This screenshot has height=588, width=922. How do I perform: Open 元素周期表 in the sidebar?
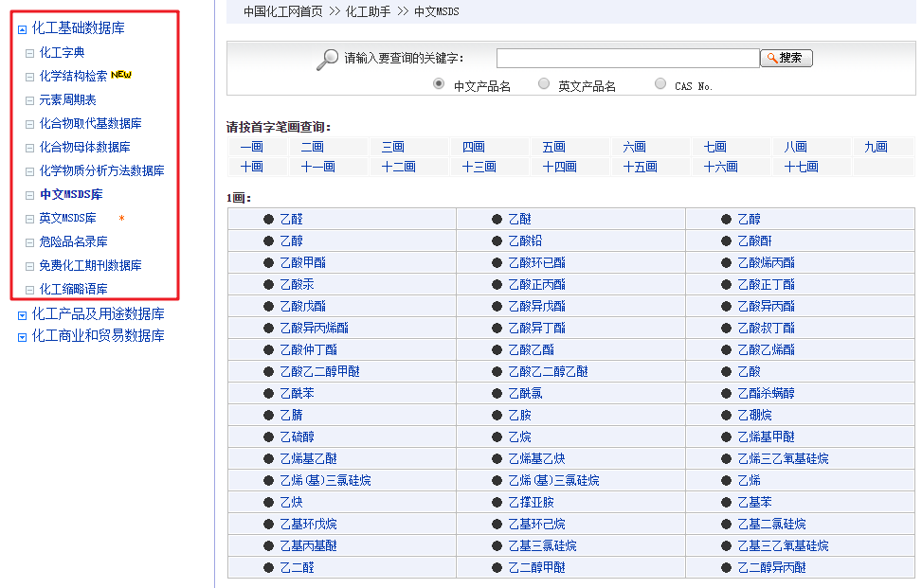pos(67,99)
